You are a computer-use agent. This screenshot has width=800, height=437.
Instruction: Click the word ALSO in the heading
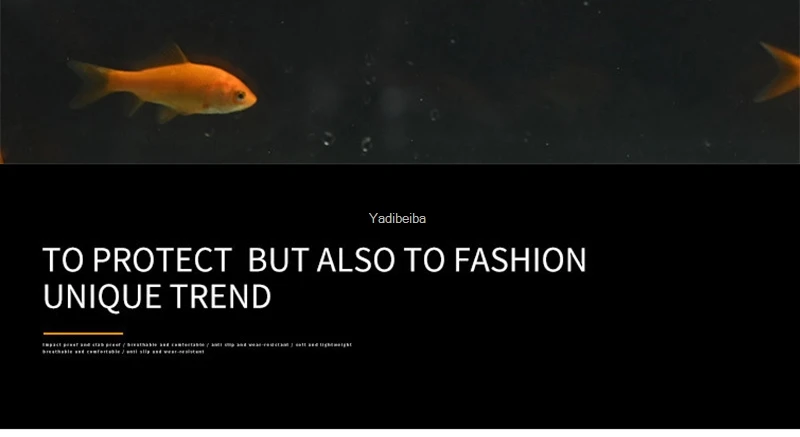[356, 260]
